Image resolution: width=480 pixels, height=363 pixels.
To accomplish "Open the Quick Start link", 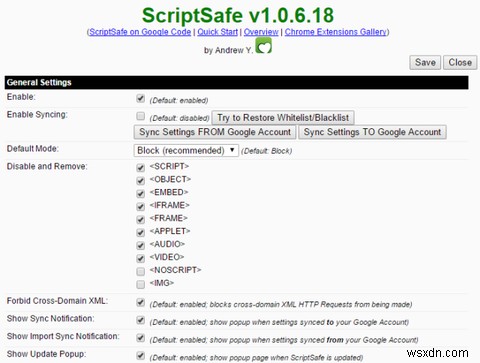I will click(x=218, y=32).
